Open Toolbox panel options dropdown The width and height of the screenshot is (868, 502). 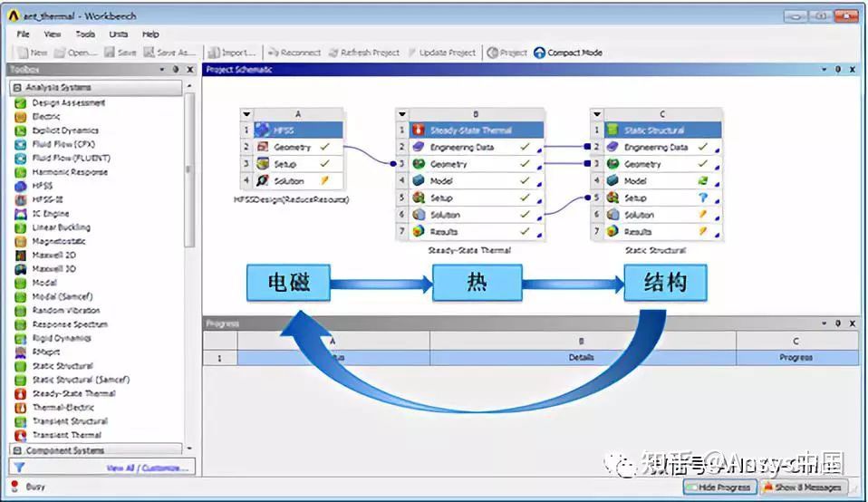161,69
